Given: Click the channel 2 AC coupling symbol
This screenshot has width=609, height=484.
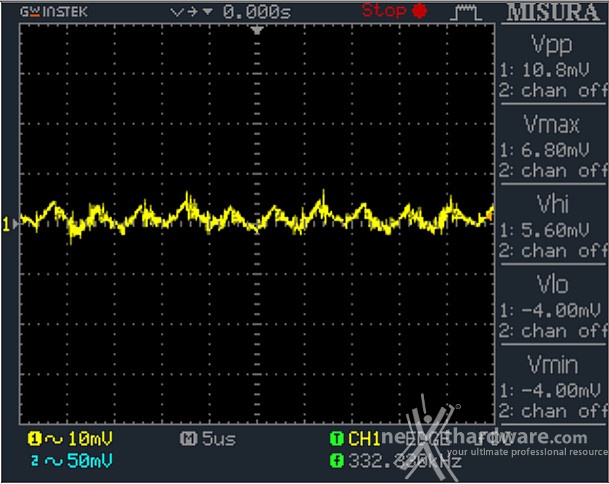Looking at the screenshot, I should click(54, 461).
